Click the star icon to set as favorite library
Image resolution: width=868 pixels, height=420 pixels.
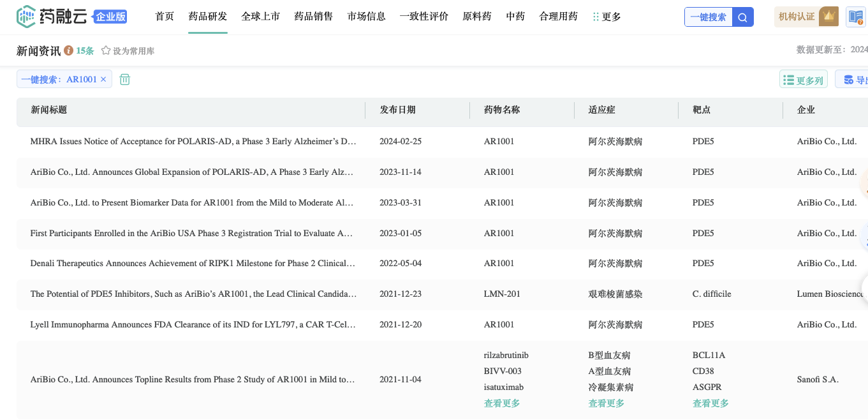click(106, 51)
